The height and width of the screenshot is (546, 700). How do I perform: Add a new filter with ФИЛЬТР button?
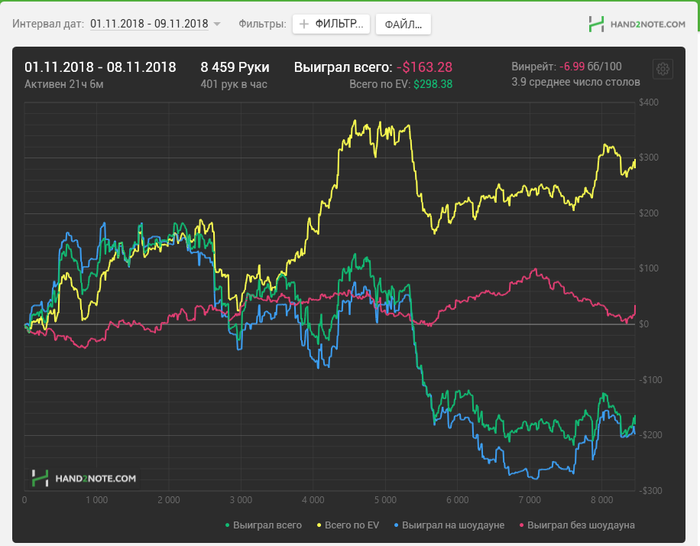click(331, 24)
